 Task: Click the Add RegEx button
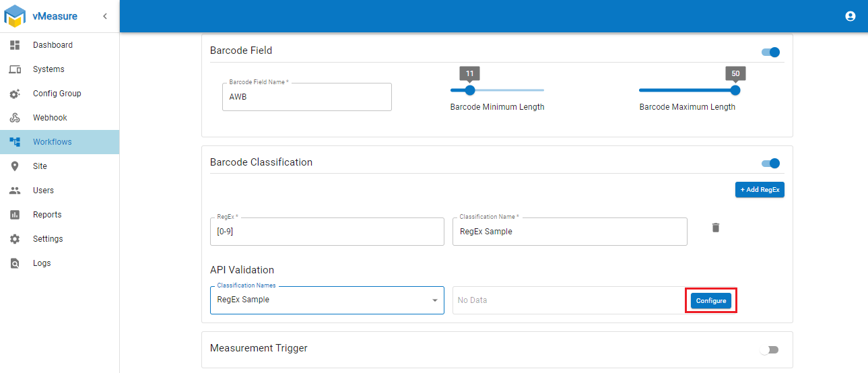coord(760,190)
